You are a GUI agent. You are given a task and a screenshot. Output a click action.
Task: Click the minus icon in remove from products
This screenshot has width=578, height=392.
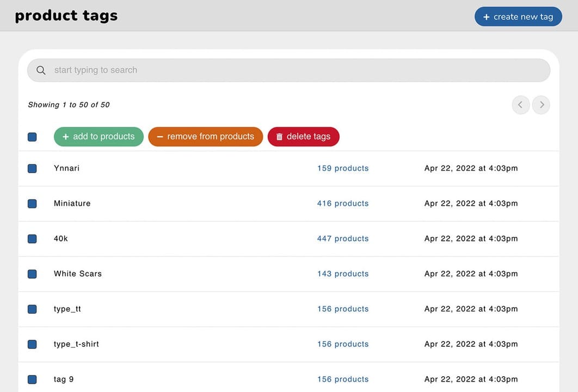click(x=160, y=136)
